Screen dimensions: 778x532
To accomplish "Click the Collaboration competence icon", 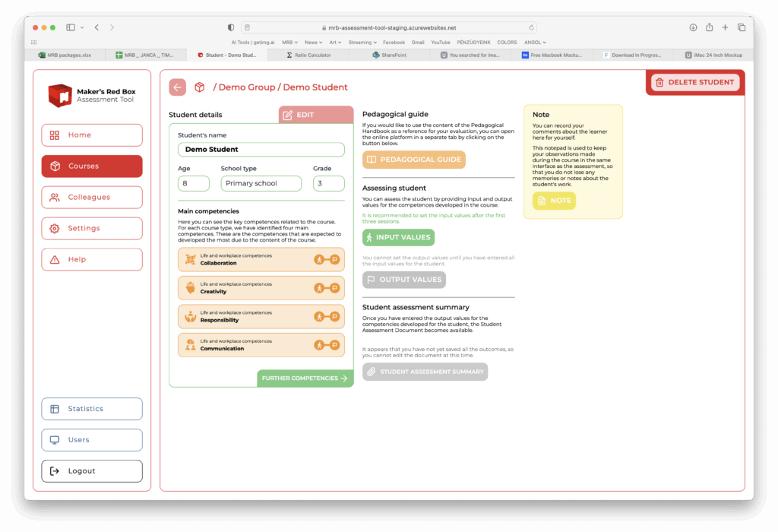I will [x=190, y=260].
